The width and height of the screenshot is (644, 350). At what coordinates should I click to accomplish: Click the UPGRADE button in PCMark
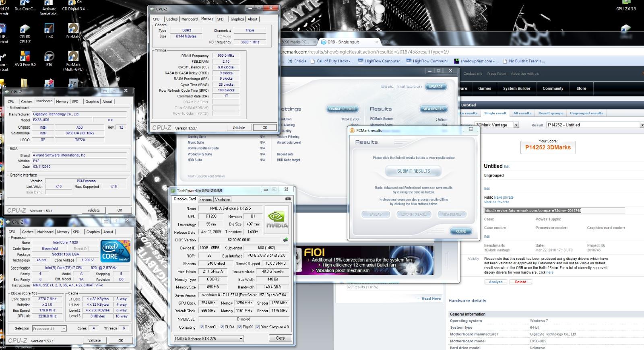tap(436, 86)
